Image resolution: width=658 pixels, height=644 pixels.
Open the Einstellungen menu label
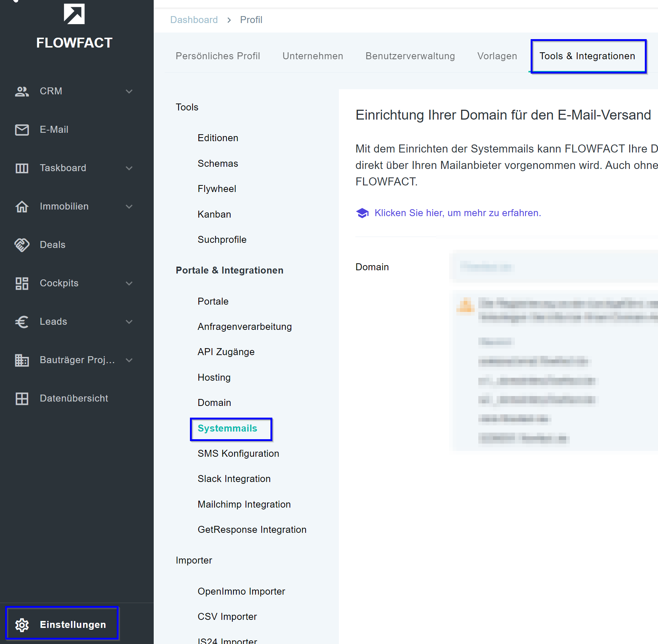pyautogui.click(x=73, y=625)
